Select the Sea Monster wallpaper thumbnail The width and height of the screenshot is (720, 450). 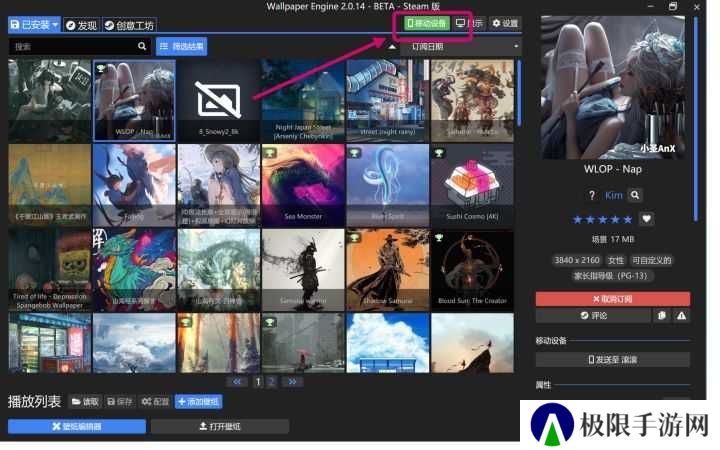[303, 185]
